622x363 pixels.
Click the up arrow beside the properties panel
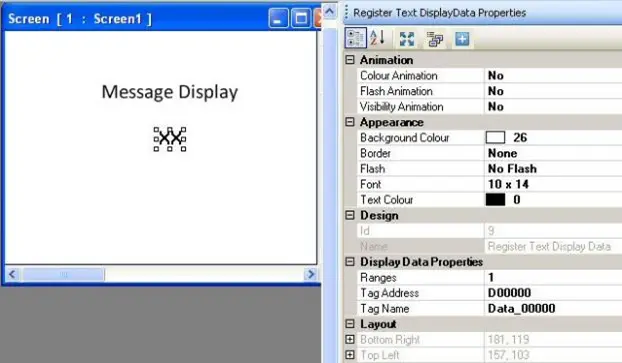pos(329,11)
